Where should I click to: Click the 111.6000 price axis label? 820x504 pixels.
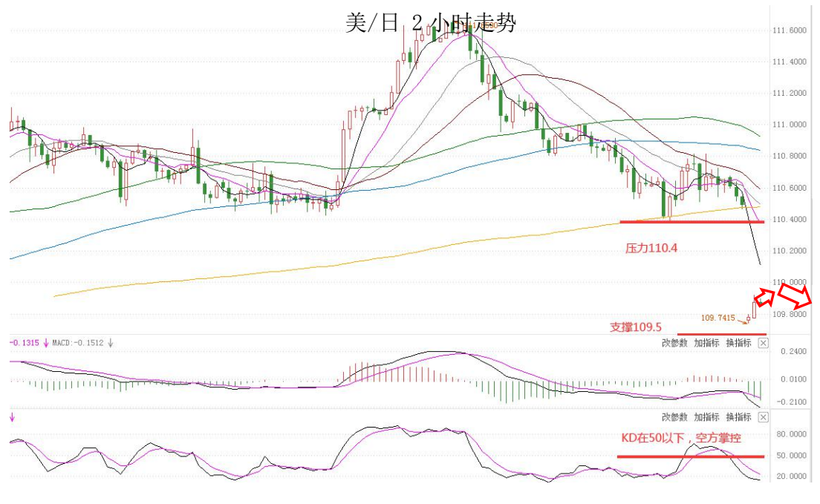[789, 30]
